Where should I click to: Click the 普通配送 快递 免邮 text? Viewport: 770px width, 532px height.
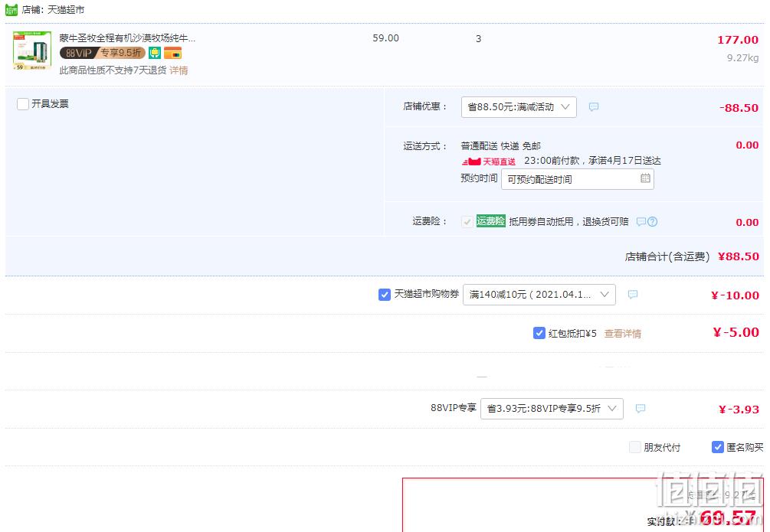pyautogui.click(x=500, y=145)
